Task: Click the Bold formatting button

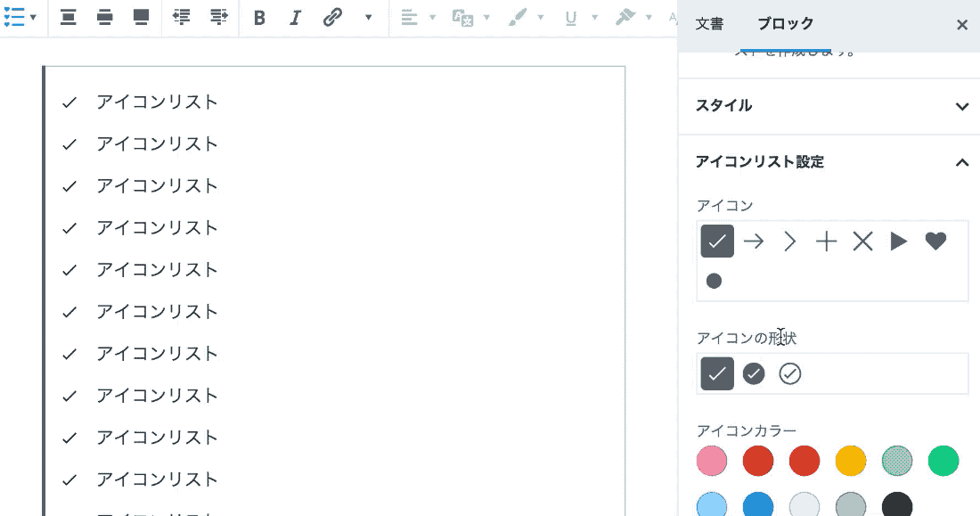Action: click(259, 18)
